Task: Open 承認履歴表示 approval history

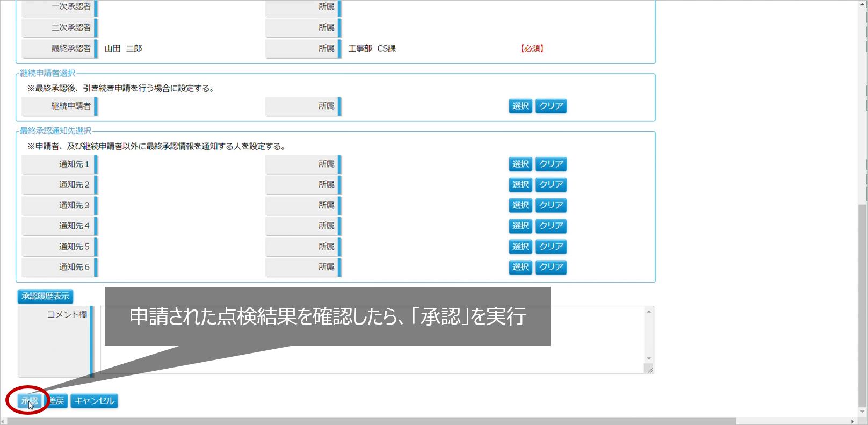Action: pos(45,296)
